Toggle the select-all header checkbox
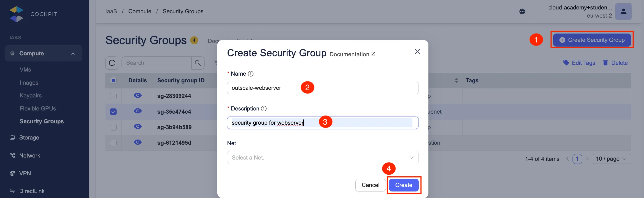644x198 pixels. (113, 81)
